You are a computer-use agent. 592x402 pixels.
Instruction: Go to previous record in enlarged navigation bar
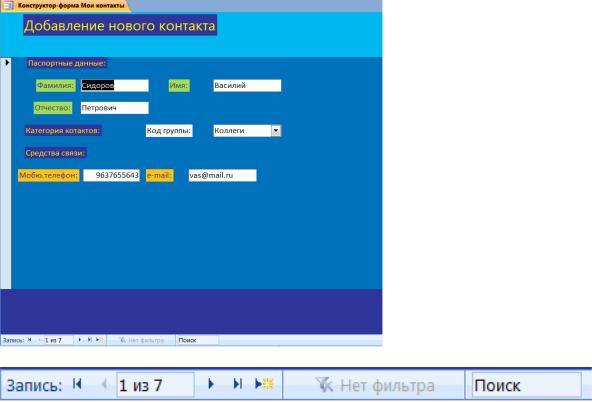point(104,384)
